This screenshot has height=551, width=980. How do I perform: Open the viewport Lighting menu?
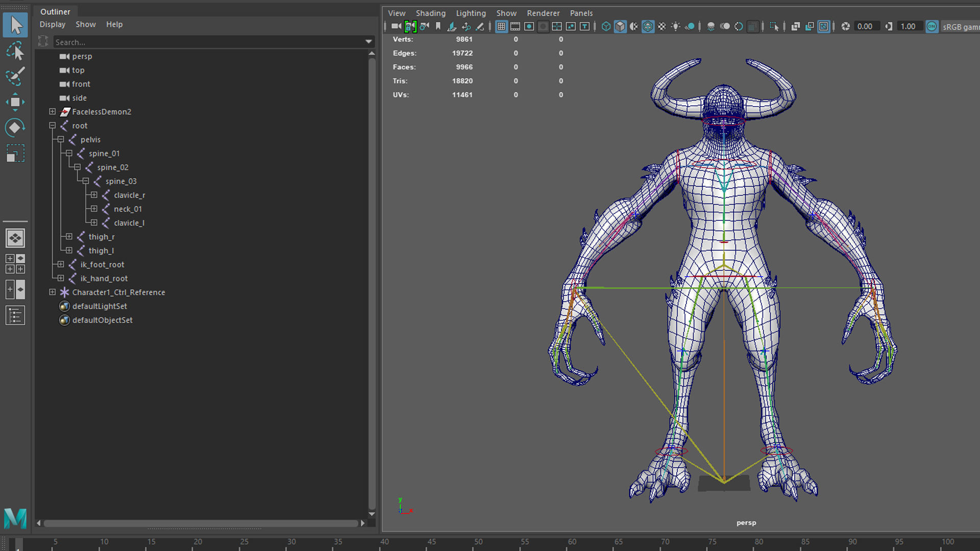(471, 13)
